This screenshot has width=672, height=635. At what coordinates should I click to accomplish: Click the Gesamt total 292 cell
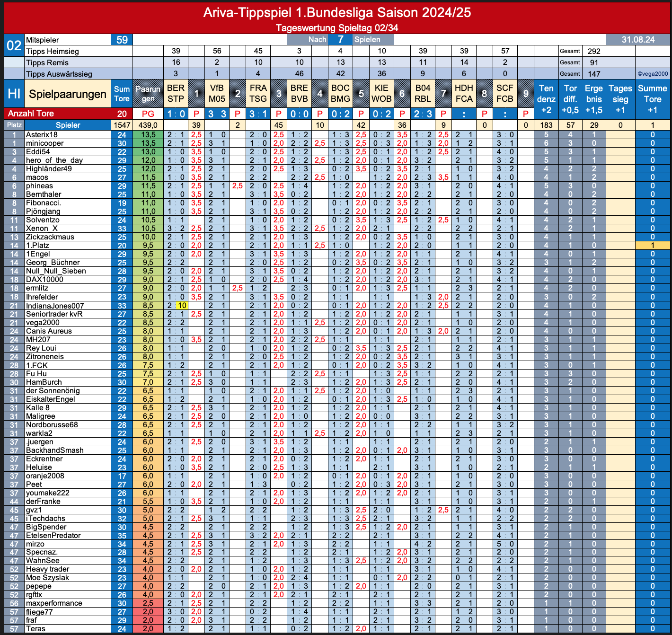594,51
